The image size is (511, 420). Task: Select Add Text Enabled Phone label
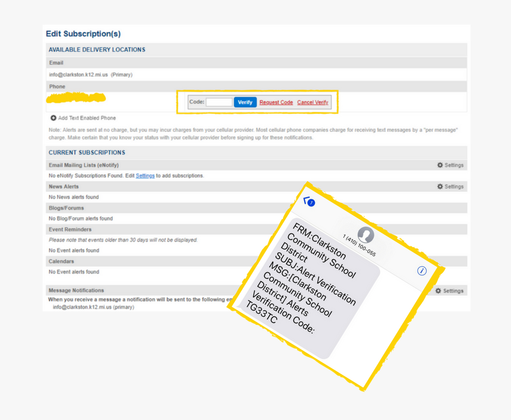coord(87,118)
